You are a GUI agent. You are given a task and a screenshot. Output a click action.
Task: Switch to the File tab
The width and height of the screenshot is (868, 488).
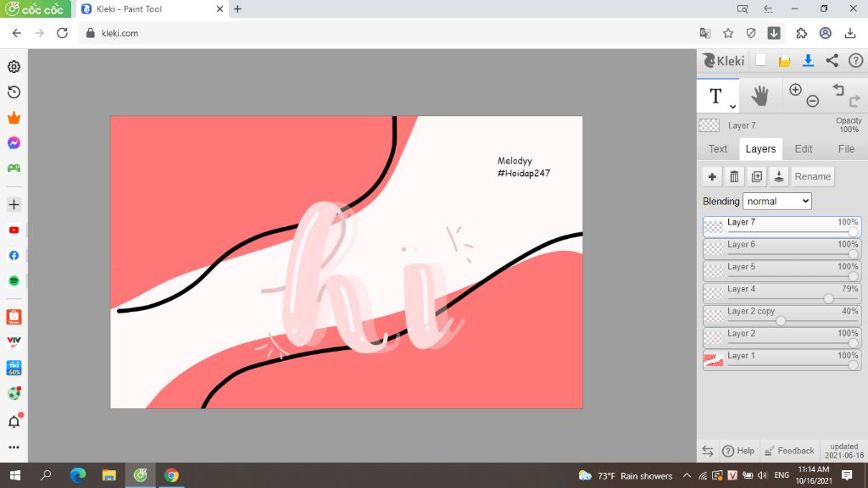point(846,149)
